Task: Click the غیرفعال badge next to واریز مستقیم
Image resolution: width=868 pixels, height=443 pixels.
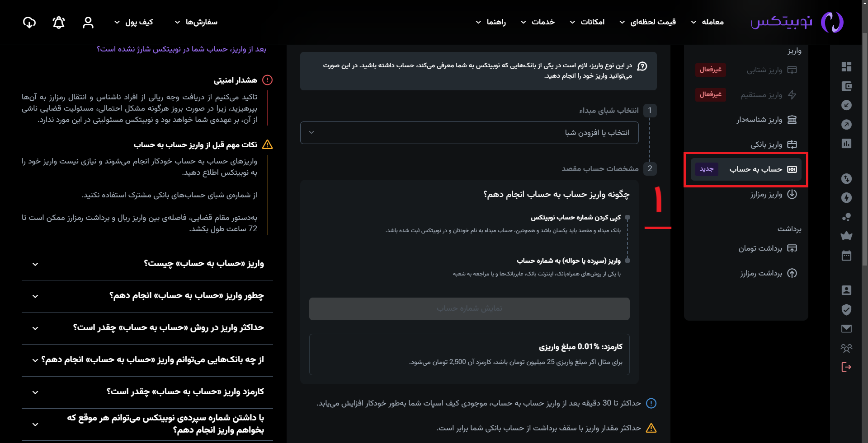Action: (710, 94)
